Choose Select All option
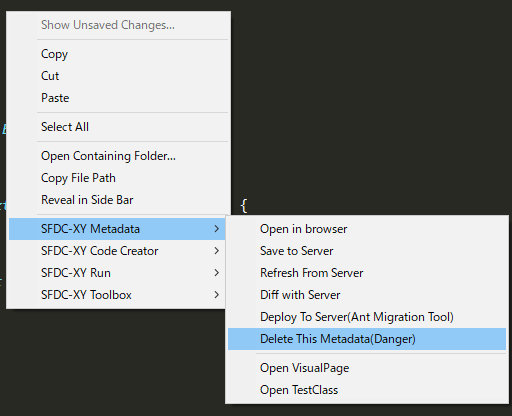Image resolution: width=512 pixels, height=416 pixels. [x=118, y=127]
